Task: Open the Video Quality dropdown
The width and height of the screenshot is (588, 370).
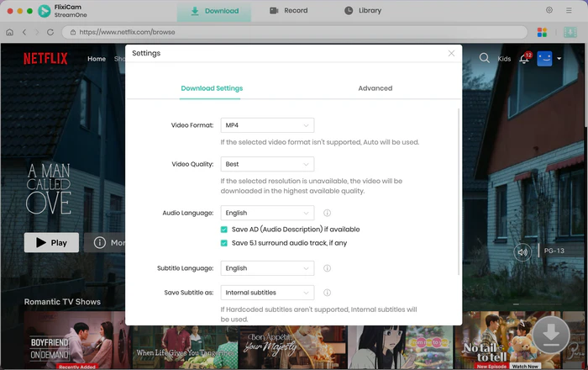Action: pyautogui.click(x=267, y=164)
